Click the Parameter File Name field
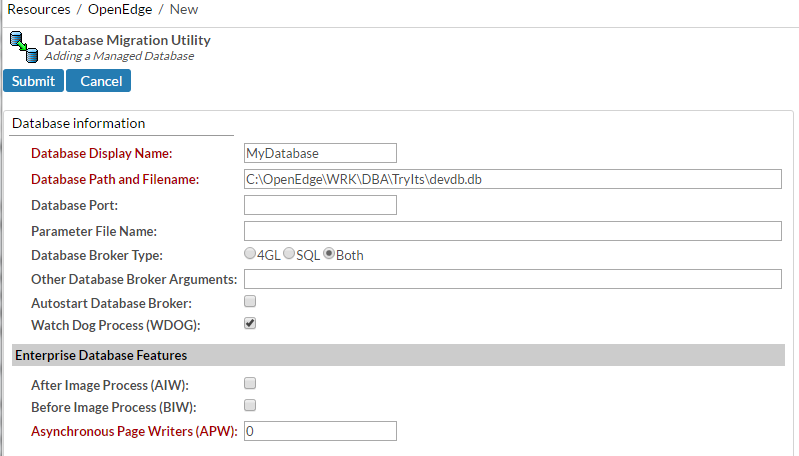Image resolution: width=799 pixels, height=456 pixels. [513, 231]
